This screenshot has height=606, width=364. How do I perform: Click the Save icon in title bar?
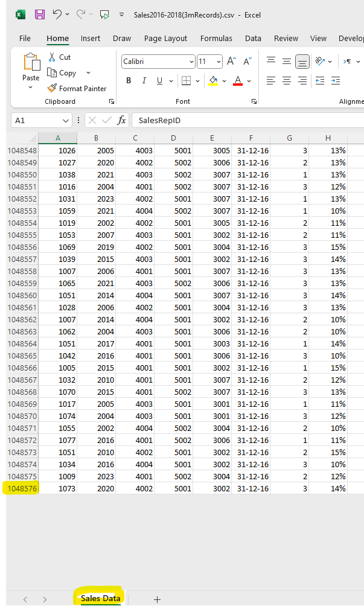(x=40, y=14)
